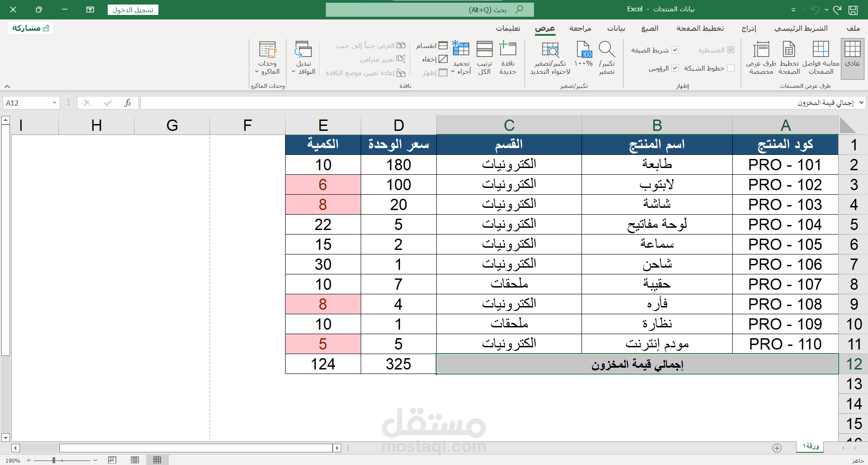Image resolution: width=868 pixels, height=465 pixels.
Task: Zoom out with the status bar minus
Action: tap(95, 460)
